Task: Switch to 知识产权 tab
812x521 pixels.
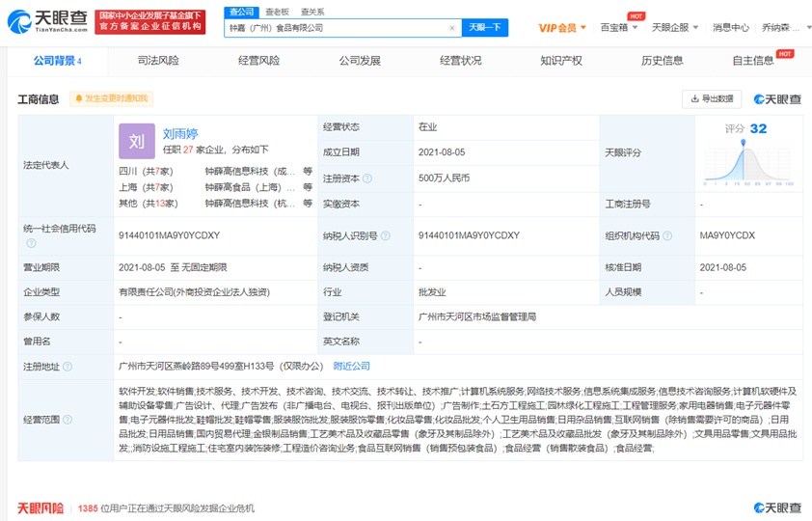Action: [561, 61]
